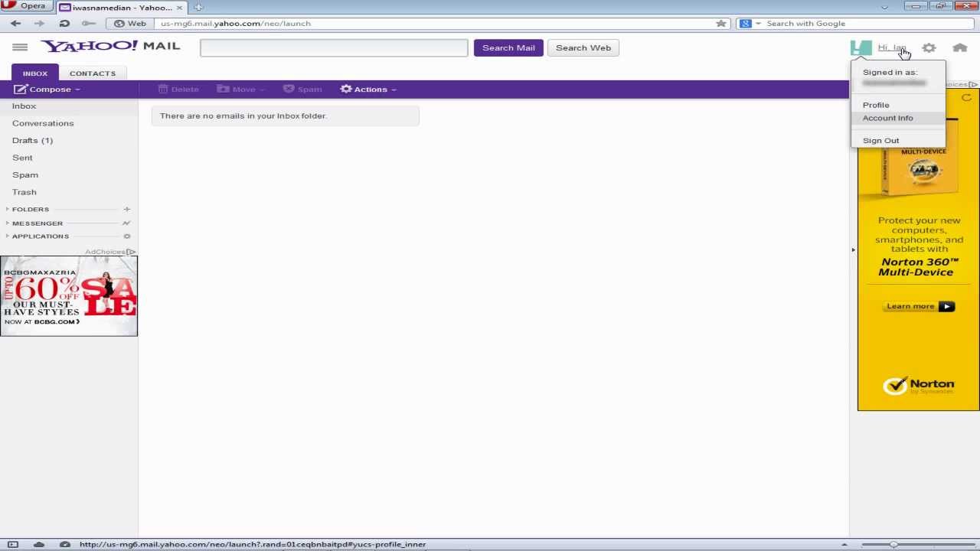This screenshot has width=980, height=551.
Task: Toggle the Opera panel icon in status bar
Action: (x=12, y=544)
